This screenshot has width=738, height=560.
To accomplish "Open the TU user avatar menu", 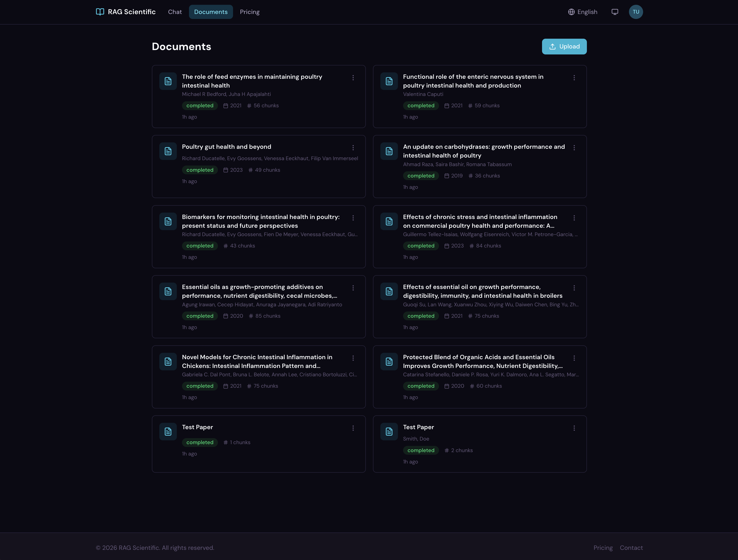I will (x=636, y=12).
